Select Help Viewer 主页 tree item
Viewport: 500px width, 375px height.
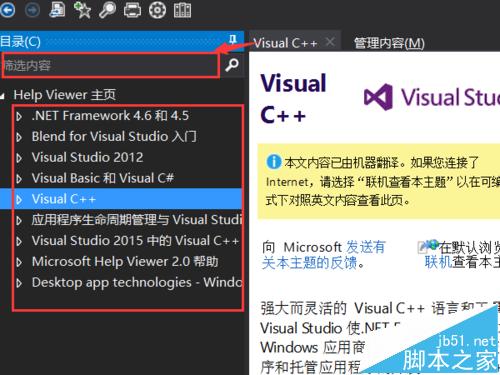65,95
